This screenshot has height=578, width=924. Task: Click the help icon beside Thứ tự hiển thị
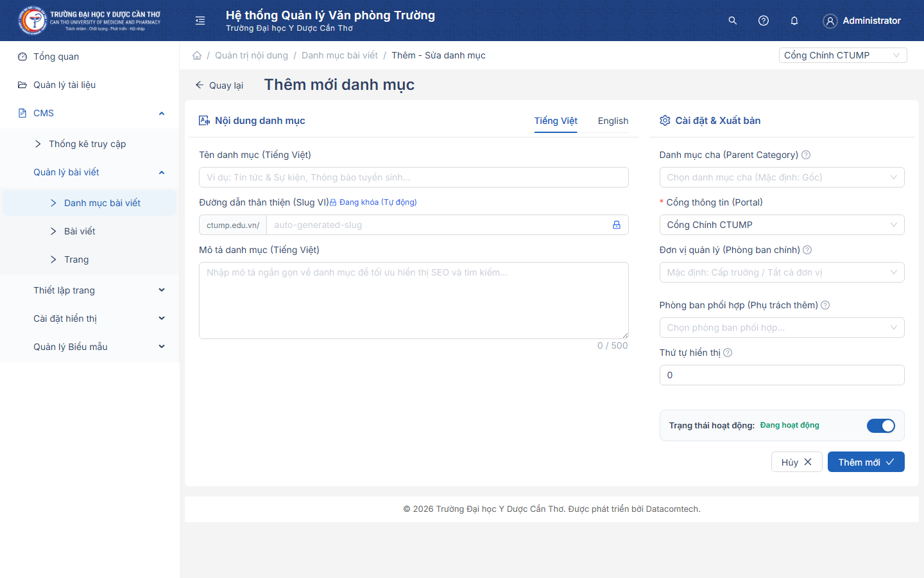click(728, 353)
